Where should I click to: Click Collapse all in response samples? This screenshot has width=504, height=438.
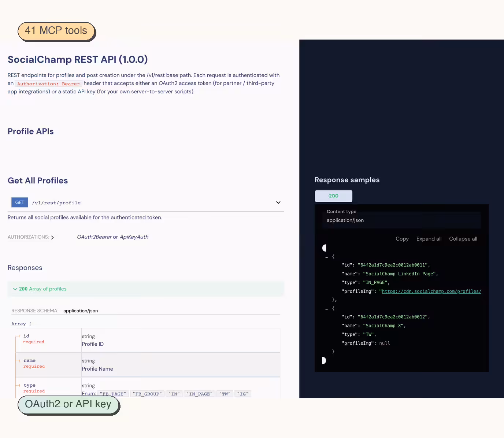(463, 239)
